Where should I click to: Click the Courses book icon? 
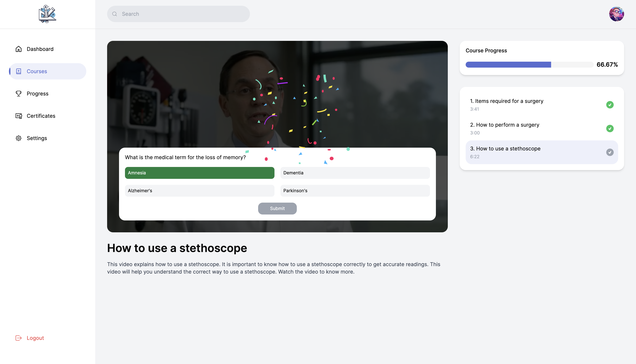pyautogui.click(x=19, y=71)
